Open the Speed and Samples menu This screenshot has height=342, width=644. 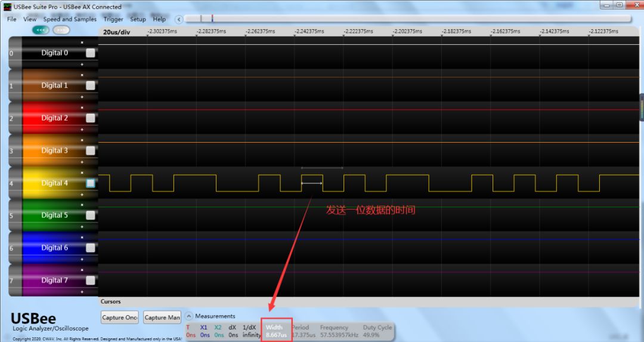[x=70, y=19]
